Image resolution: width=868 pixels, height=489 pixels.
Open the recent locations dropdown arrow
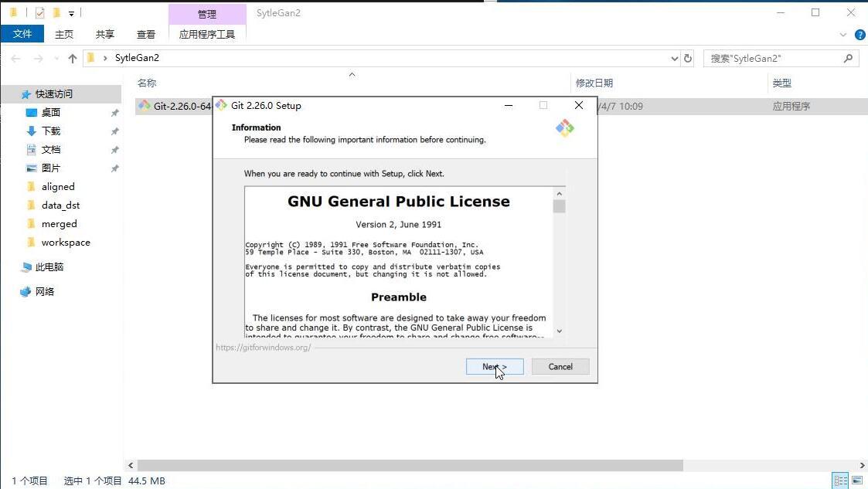click(x=56, y=58)
